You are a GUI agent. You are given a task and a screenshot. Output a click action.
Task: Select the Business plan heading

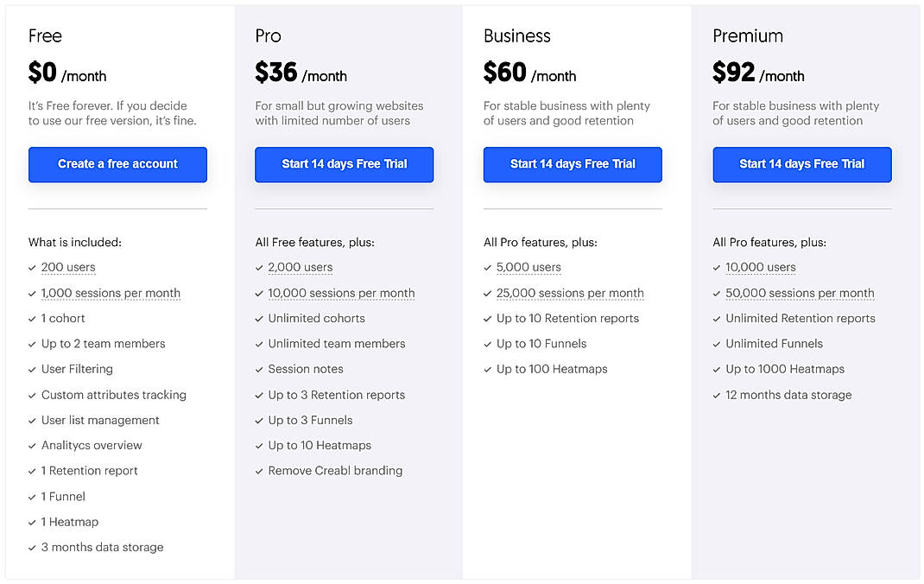(516, 36)
